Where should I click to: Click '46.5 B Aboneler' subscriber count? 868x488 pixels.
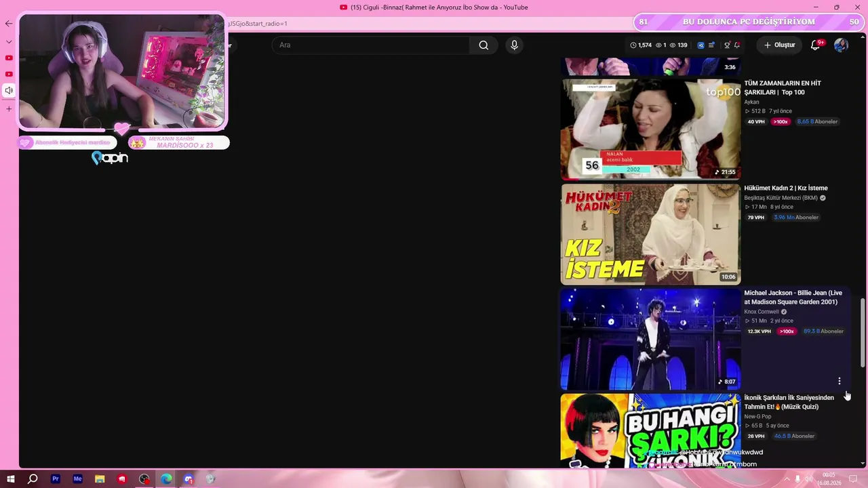pyautogui.click(x=794, y=436)
